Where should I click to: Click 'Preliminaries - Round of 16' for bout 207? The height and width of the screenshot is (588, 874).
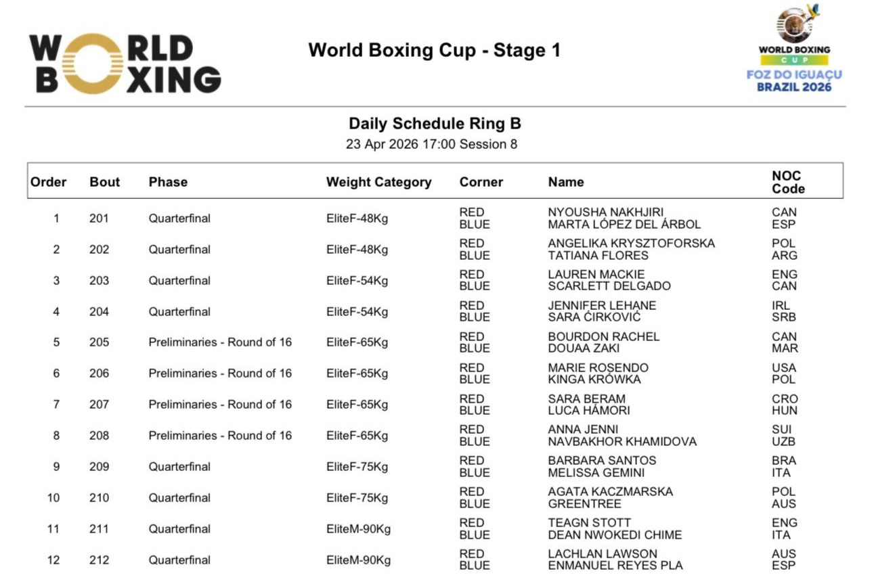coord(220,405)
